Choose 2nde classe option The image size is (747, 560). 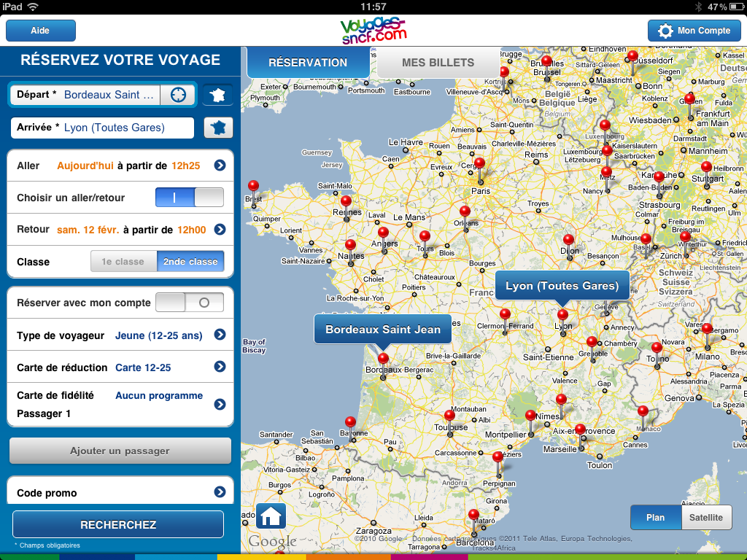(190, 262)
